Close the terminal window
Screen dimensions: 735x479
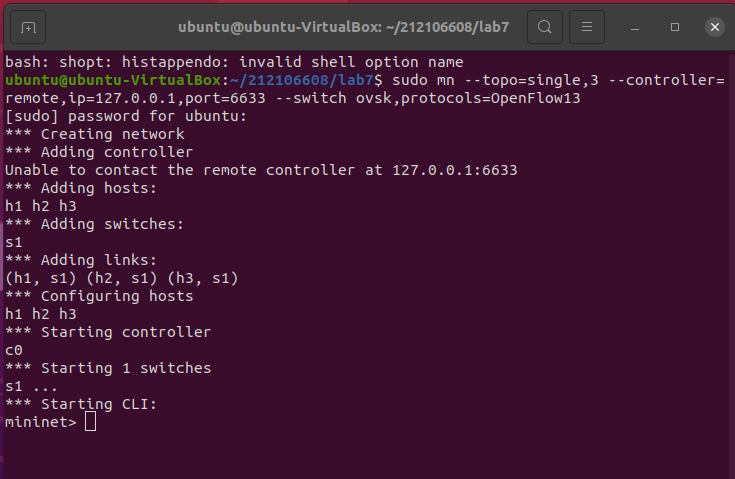[714, 26]
